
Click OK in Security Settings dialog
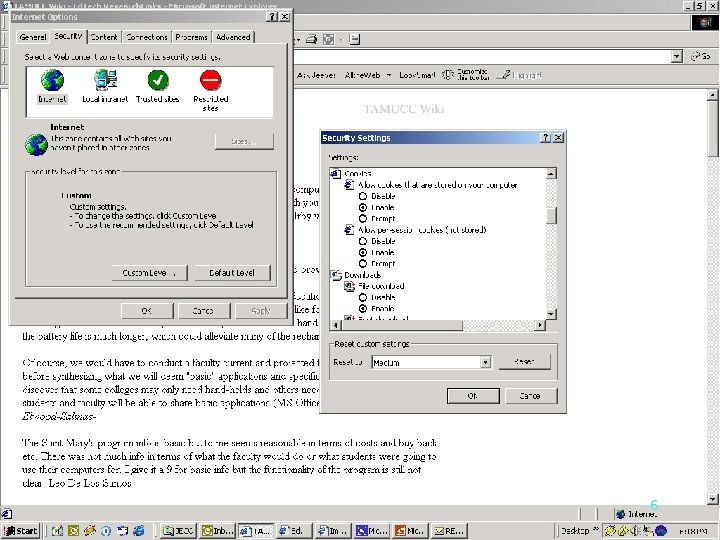(473, 396)
